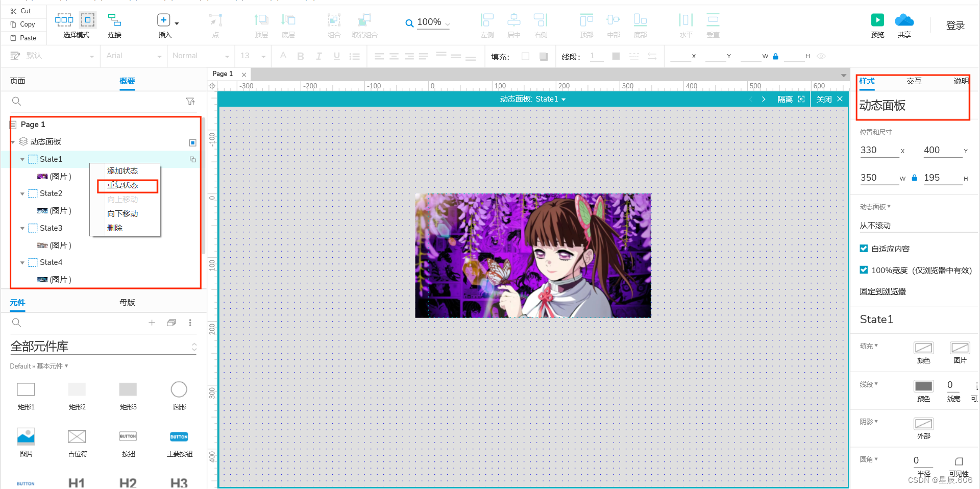
Task: Switch to the 交互 tab
Action: [914, 81]
